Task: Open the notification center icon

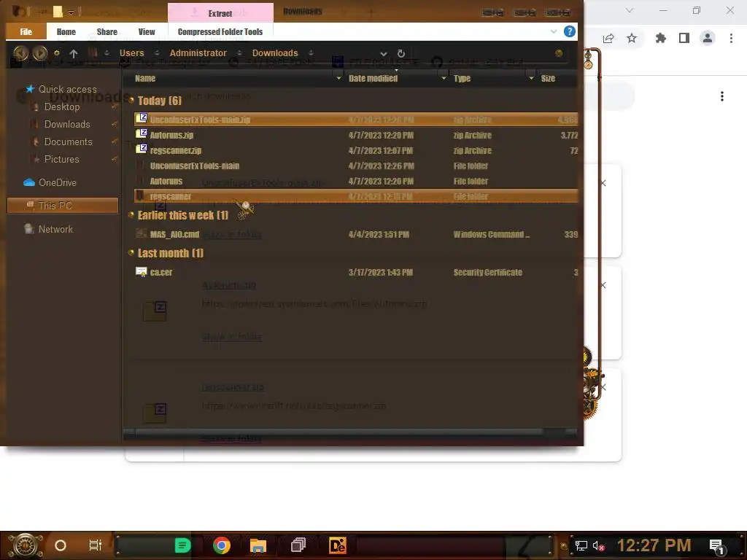Action: 717,546
